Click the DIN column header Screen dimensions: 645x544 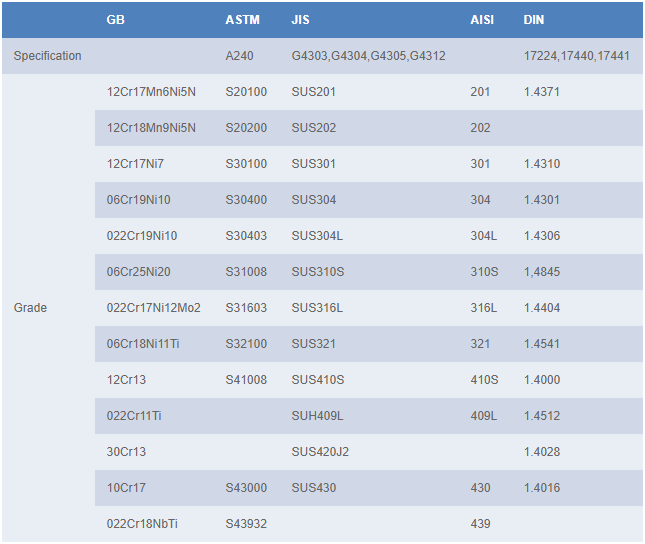click(x=534, y=20)
